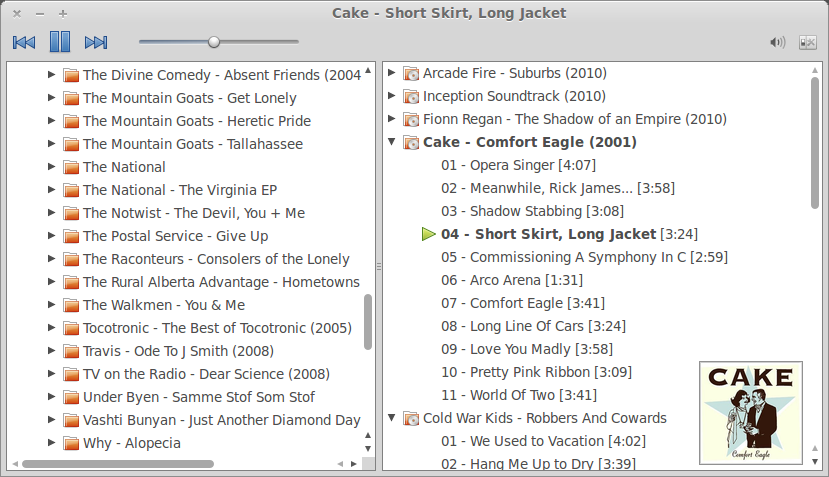
Task: Select track 08 - Long Line Of Cars
Action: (533, 326)
